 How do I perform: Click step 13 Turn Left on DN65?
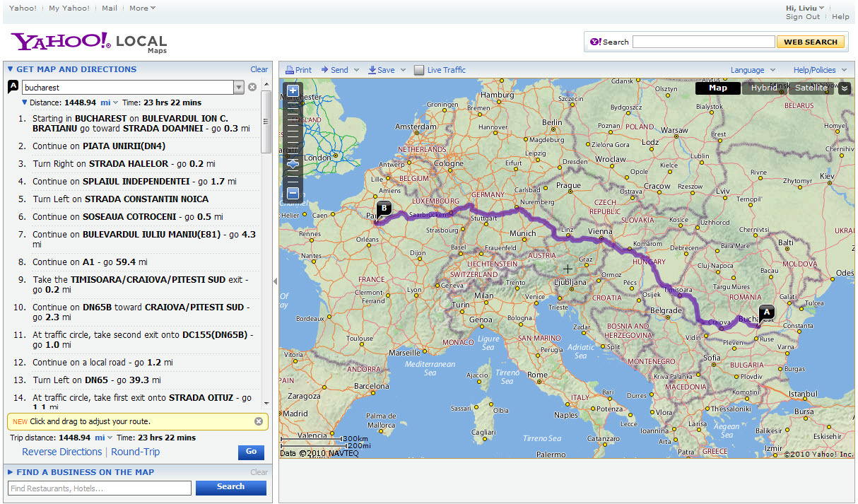click(97, 380)
